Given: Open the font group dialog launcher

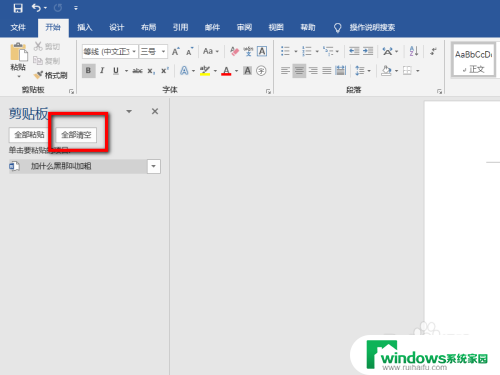Looking at the screenshot, I should click(x=268, y=91).
